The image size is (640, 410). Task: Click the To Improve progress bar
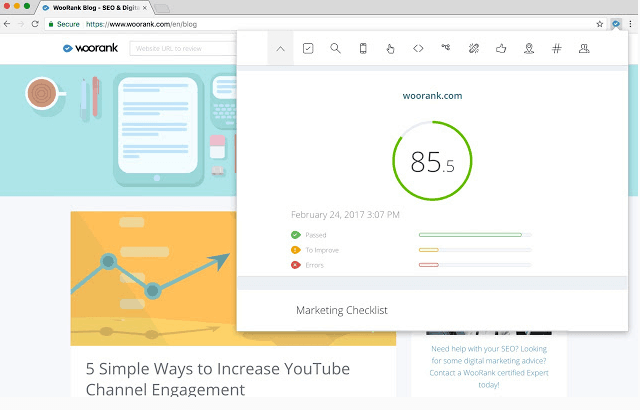tap(475, 250)
